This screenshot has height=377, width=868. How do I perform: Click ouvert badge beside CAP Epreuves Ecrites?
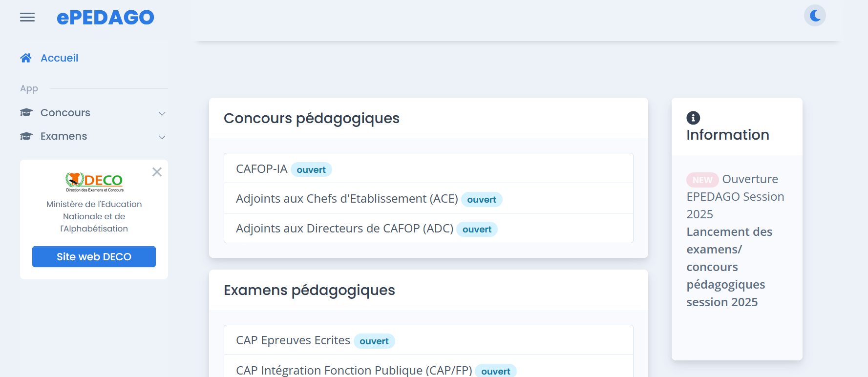[x=374, y=341]
